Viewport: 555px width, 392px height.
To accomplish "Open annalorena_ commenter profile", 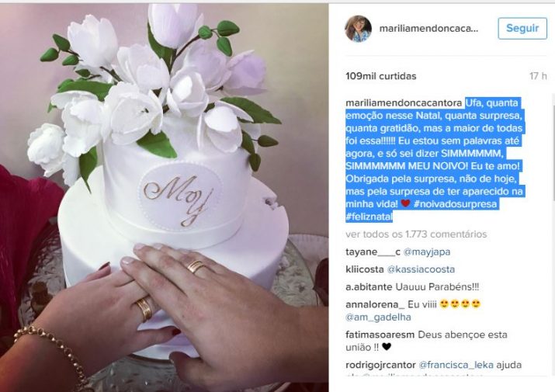I will point(375,304).
